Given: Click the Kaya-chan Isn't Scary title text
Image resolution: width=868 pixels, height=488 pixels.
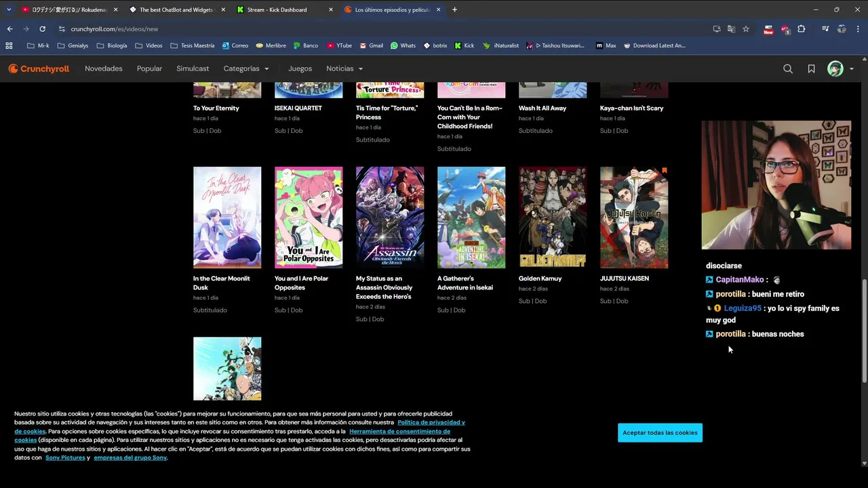Looking at the screenshot, I should click(632, 108).
